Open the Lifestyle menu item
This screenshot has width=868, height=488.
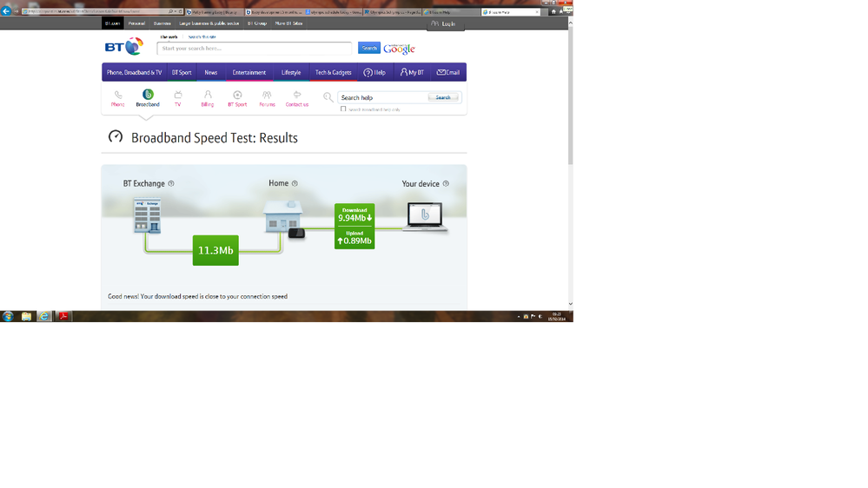pos(291,72)
